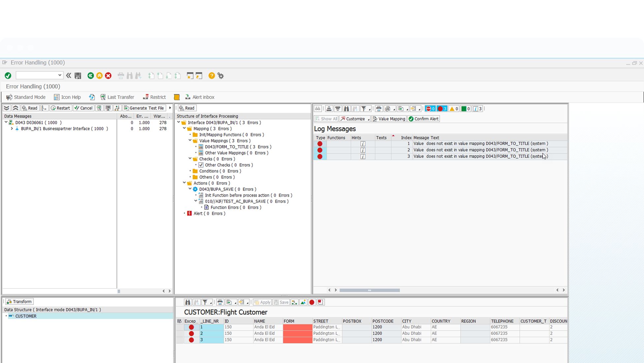Click the red Cancel X toolbar icon

[x=108, y=76]
